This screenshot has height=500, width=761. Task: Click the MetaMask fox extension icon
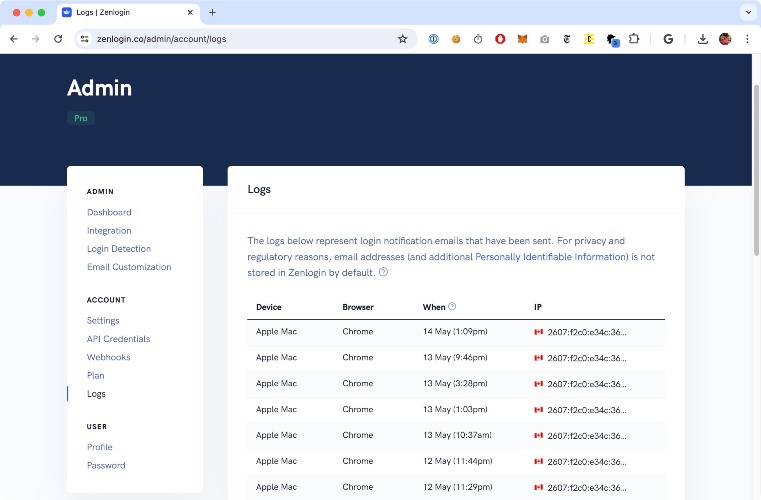522,39
